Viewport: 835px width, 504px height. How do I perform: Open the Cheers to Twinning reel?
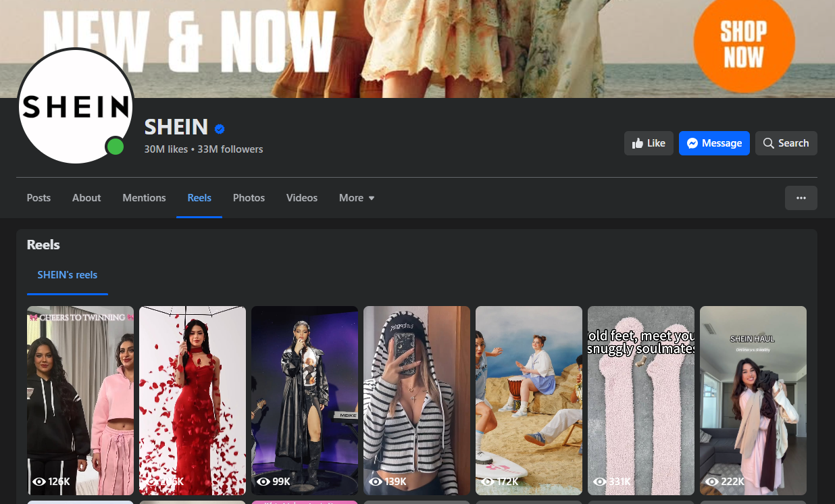click(80, 401)
